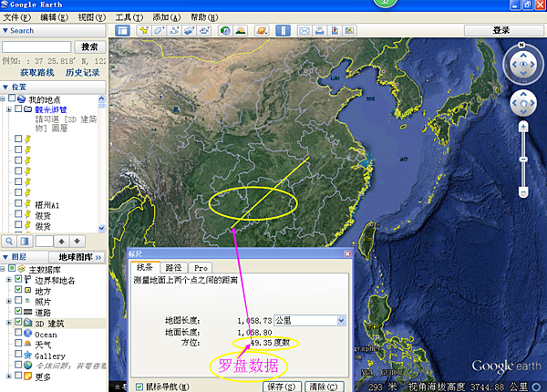Add a path from the toolbar
This screenshot has height=392, width=547.
pyautogui.click(x=174, y=31)
